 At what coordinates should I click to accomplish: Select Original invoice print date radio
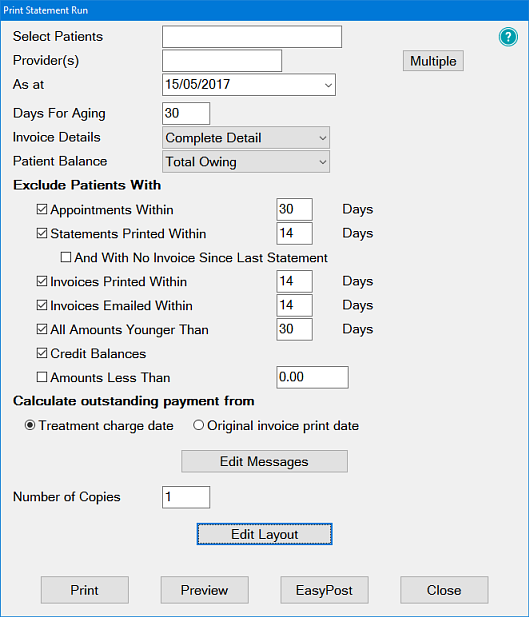pos(198,425)
